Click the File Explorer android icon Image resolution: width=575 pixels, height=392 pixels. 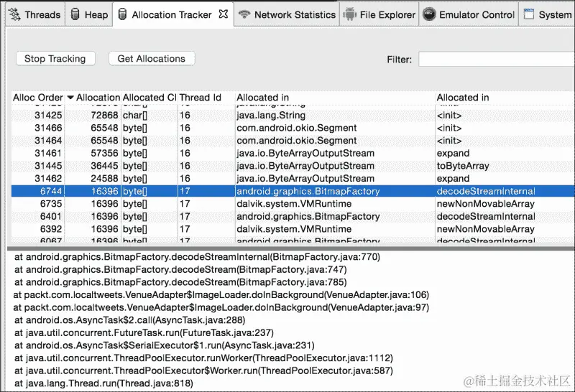pyautogui.click(x=349, y=14)
